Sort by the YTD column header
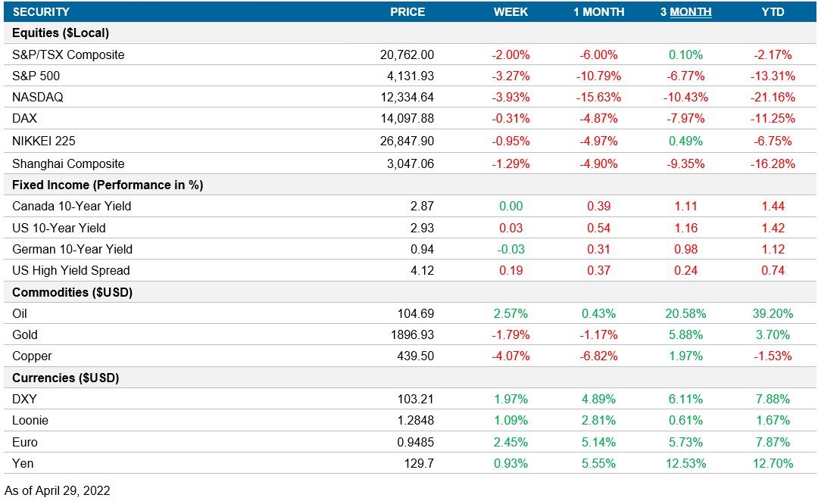 (x=773, y=12)
